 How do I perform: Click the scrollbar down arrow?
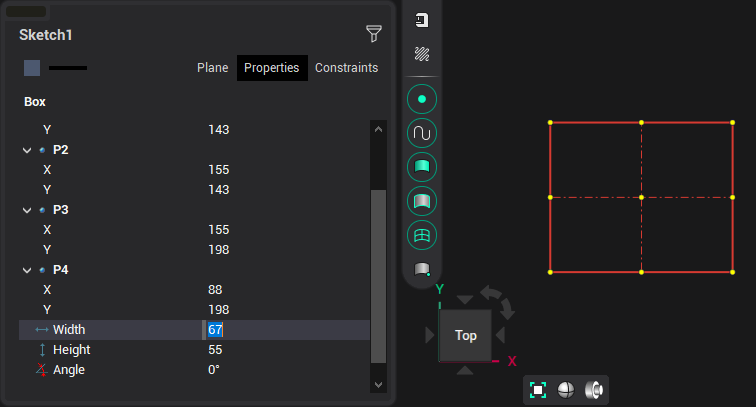click(378, 384)
